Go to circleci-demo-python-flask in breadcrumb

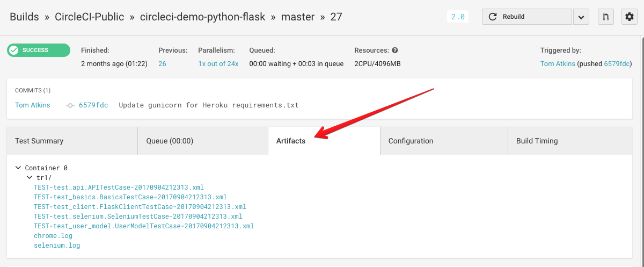pyautogui.click(x=202, y=17)
